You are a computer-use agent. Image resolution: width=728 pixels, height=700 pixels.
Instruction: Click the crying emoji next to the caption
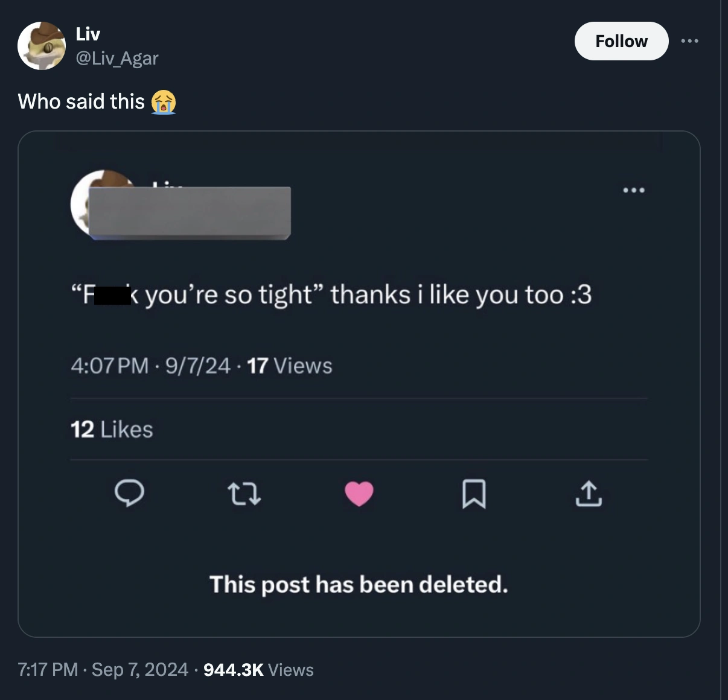(x=162, y=102)
